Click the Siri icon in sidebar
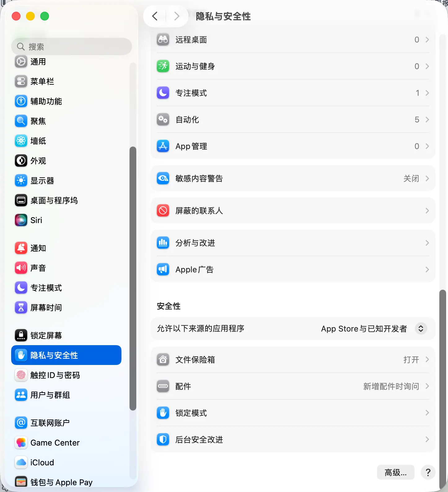The width and height of the screenshot is (448, 492). pos(21,220)
